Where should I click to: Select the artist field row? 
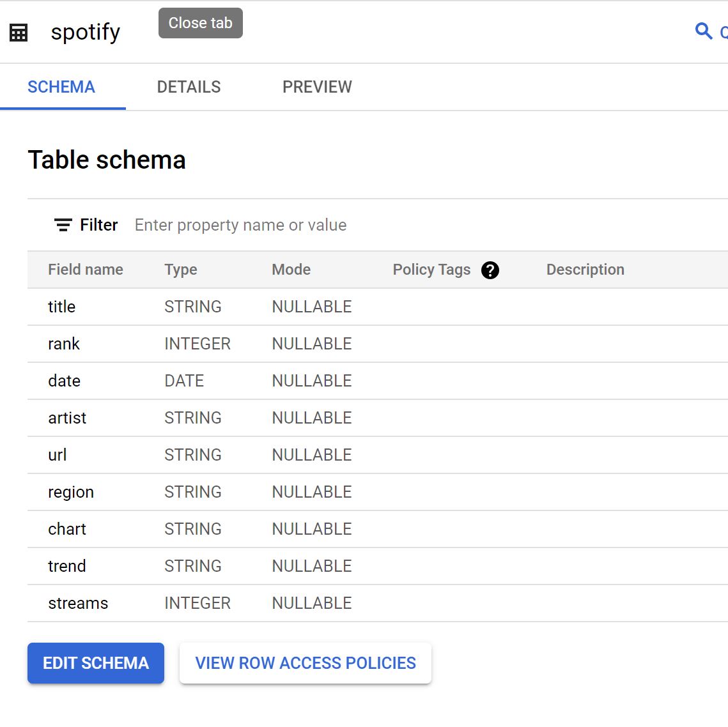[x=378, y=418]
